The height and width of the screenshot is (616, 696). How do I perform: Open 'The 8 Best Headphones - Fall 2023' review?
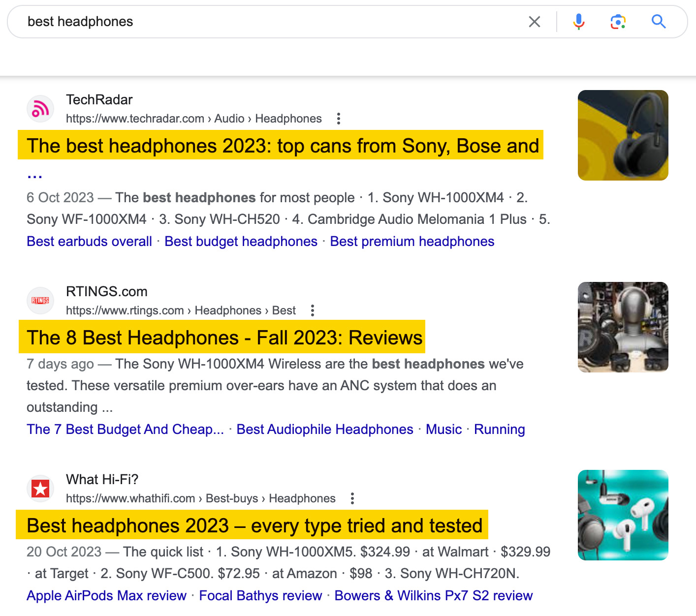(x=224, y=338)
